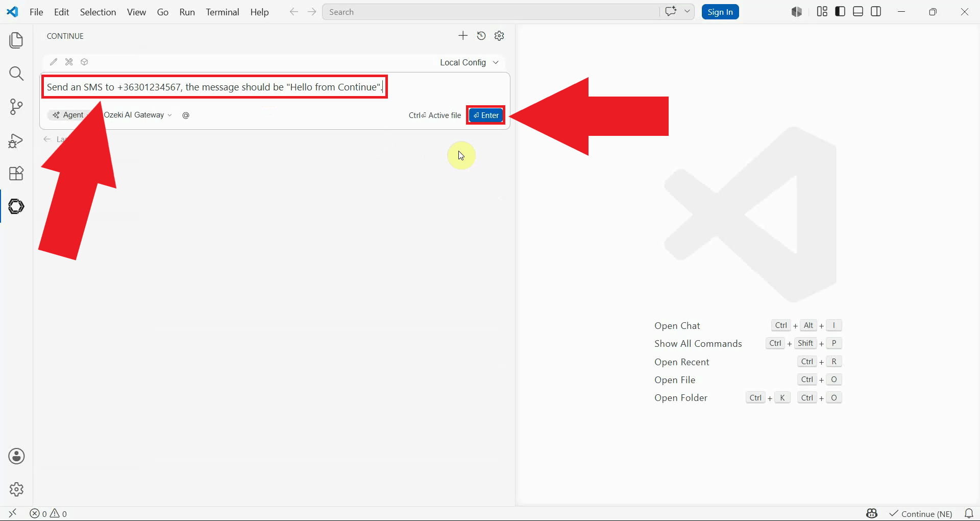Click the CONTINUE panel title
The width and height of the screenshot is (980, 521).
65,36
